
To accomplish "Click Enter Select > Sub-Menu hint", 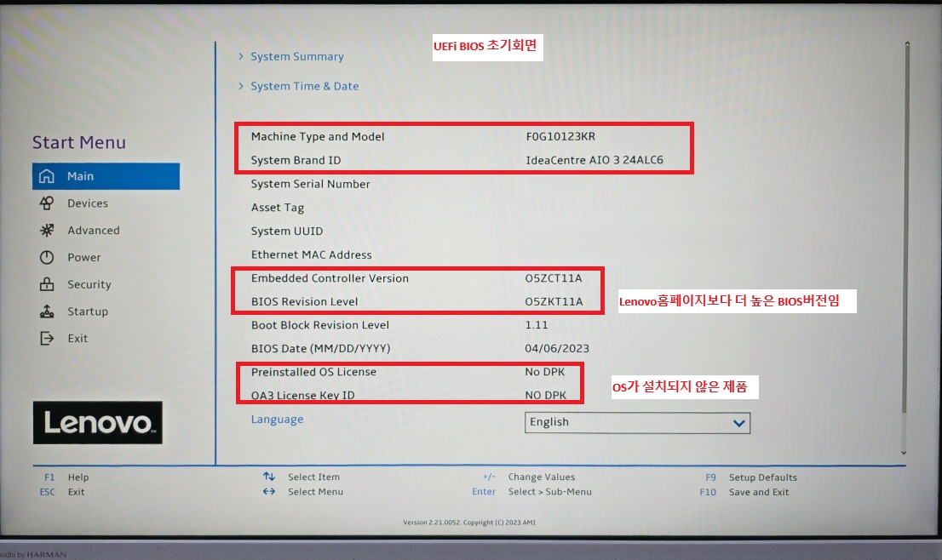I will (531, 492).
